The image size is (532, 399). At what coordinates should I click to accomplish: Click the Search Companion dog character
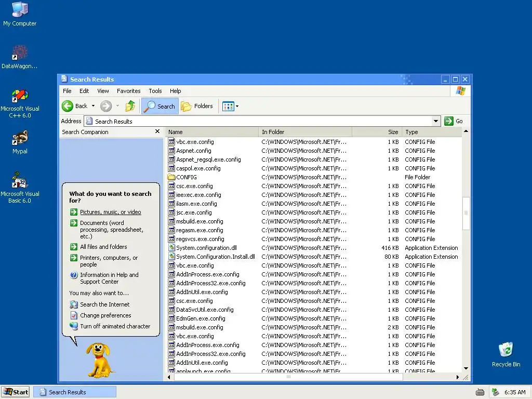[x=98, y=360]
